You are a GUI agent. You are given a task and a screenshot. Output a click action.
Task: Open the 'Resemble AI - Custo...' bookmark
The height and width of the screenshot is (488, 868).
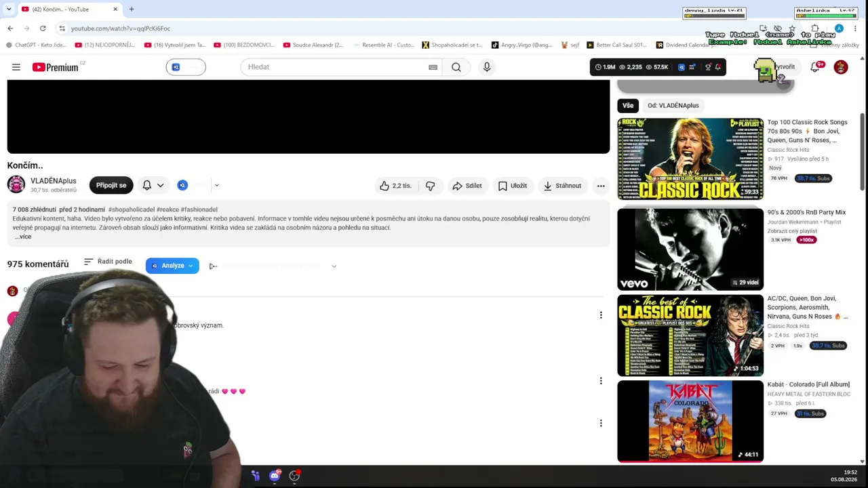click(x=382, y=45)
